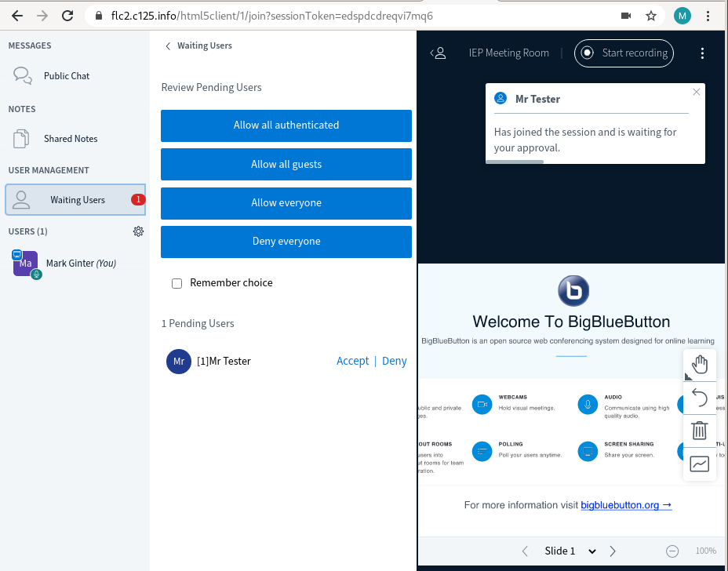728x571 pixels.
Task: Check the Remember choice checkbox
Action: coord(177,283)
